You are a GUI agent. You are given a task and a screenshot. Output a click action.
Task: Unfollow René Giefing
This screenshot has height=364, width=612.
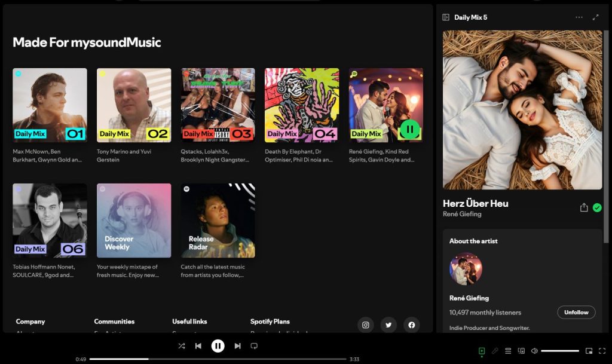click(576, 312)
